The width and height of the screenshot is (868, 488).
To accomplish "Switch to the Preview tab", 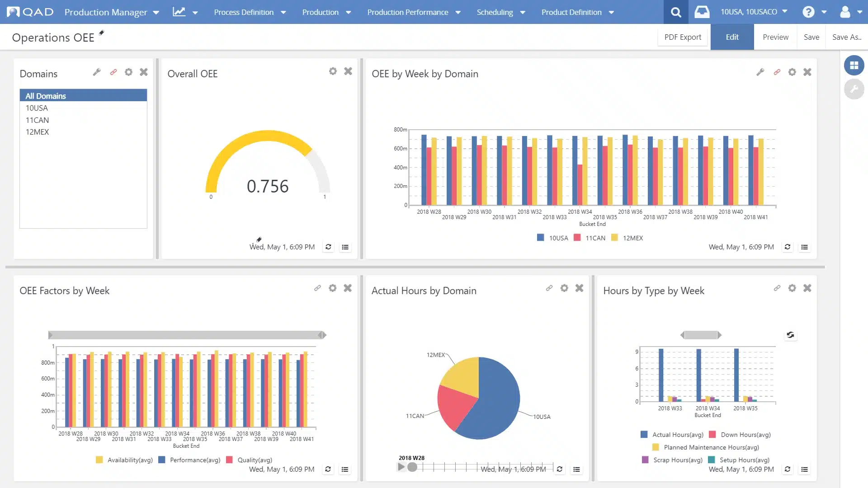I will 775,37.
